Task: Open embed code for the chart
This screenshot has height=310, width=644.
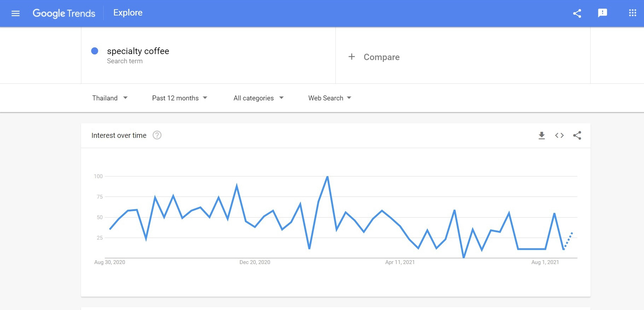Action: coord(559,135)
